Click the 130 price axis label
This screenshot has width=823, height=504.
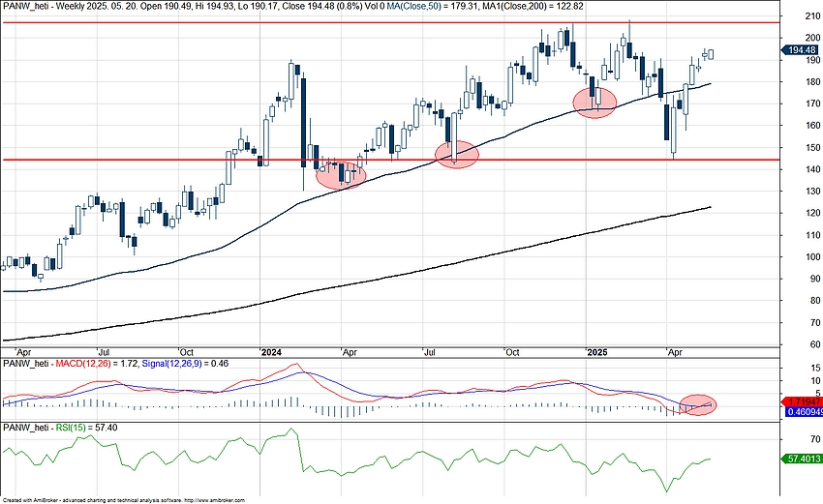[812, 191]
